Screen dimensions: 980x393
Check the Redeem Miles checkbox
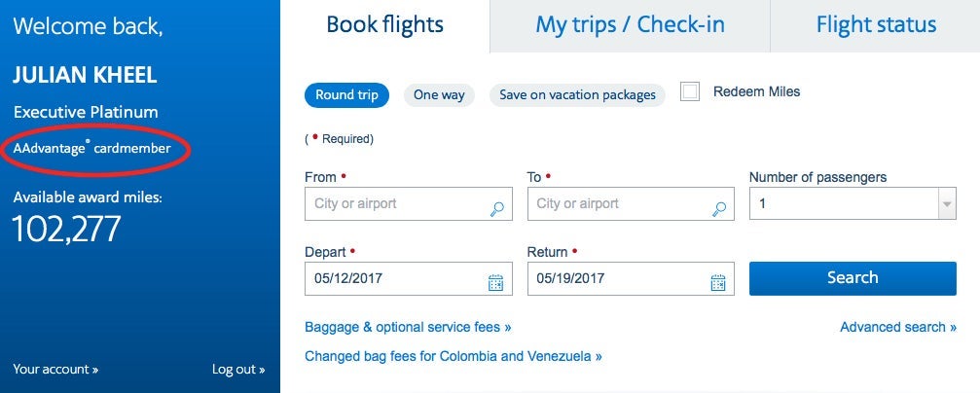click(690, 92)
